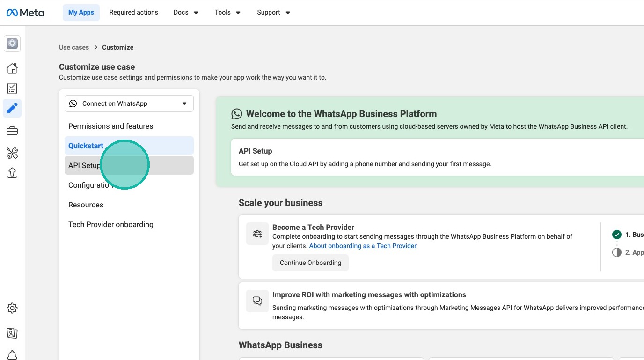Open the Tools dropdown menu
The width and height of the screenshot is (644, 360).
pyautogui.click(x=227, y=13)
